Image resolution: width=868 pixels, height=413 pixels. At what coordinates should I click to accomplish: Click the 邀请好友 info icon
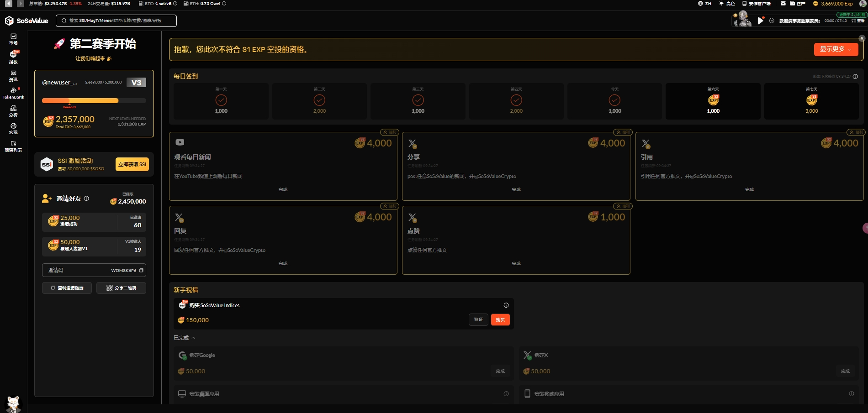[86, 199]
